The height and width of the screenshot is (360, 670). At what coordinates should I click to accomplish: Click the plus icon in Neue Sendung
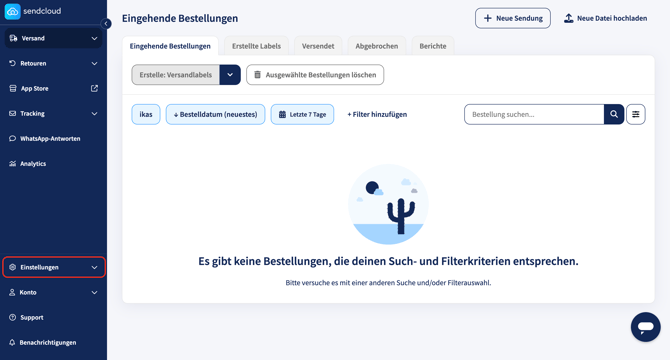(x=488, y=18)
